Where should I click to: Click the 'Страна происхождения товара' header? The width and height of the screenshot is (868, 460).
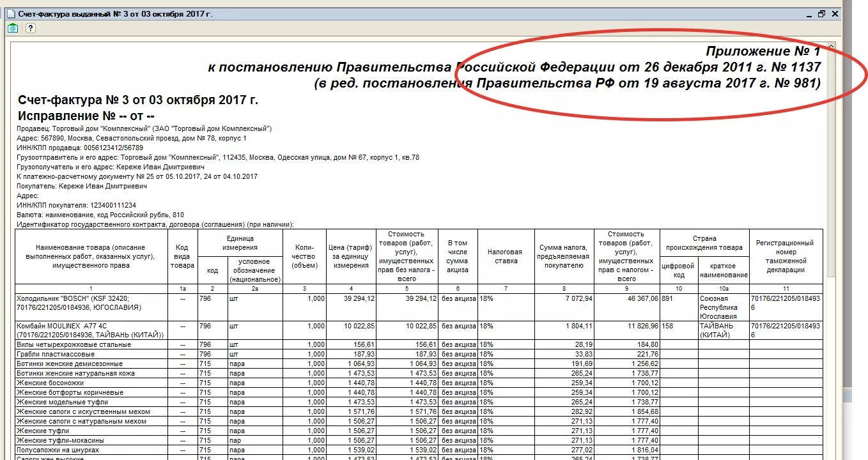click(x=704, y=243)
